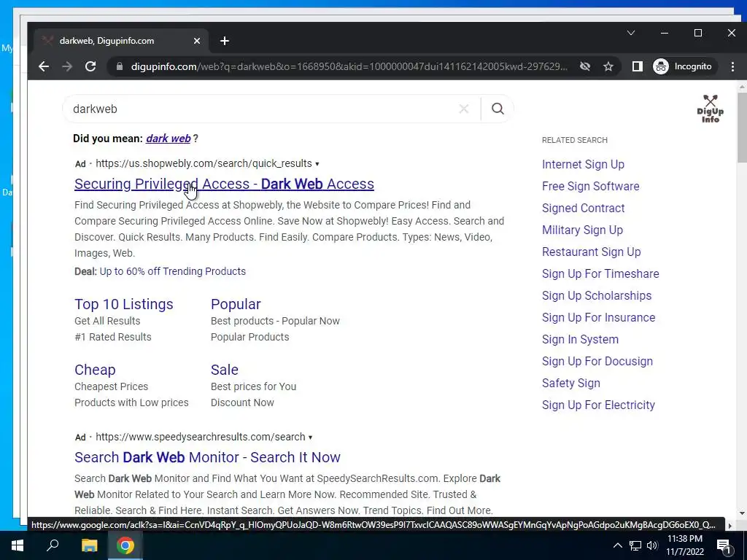Click 'Cheapest Prices' text under Cheap
Screen dimensions: 747x560
click(x=111, y=386)
